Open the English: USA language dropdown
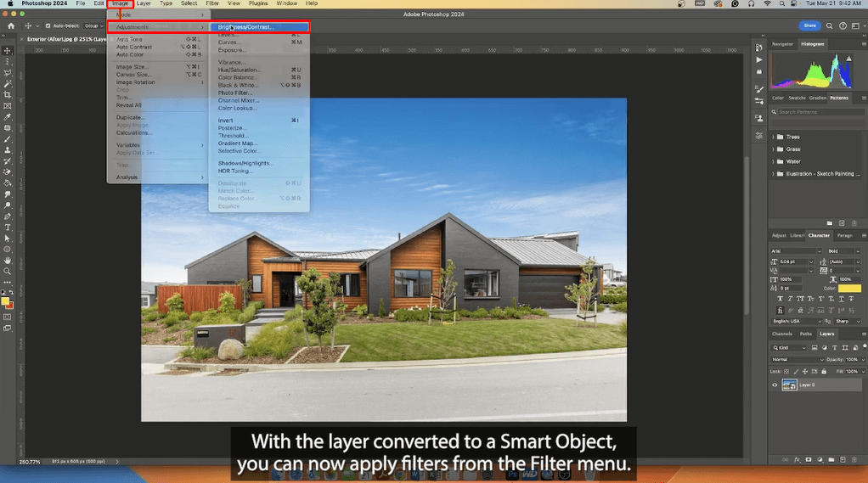The image size is (868, 483). (796, 321)
